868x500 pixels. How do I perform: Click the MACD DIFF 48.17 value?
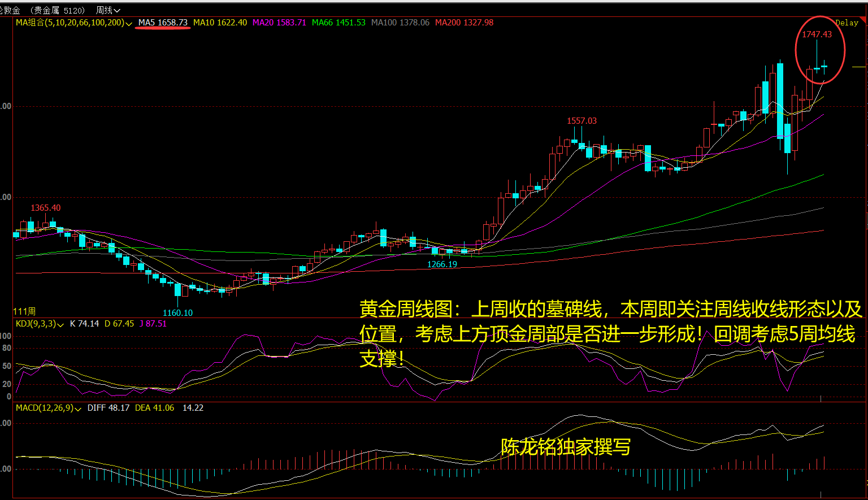[108, 408]
